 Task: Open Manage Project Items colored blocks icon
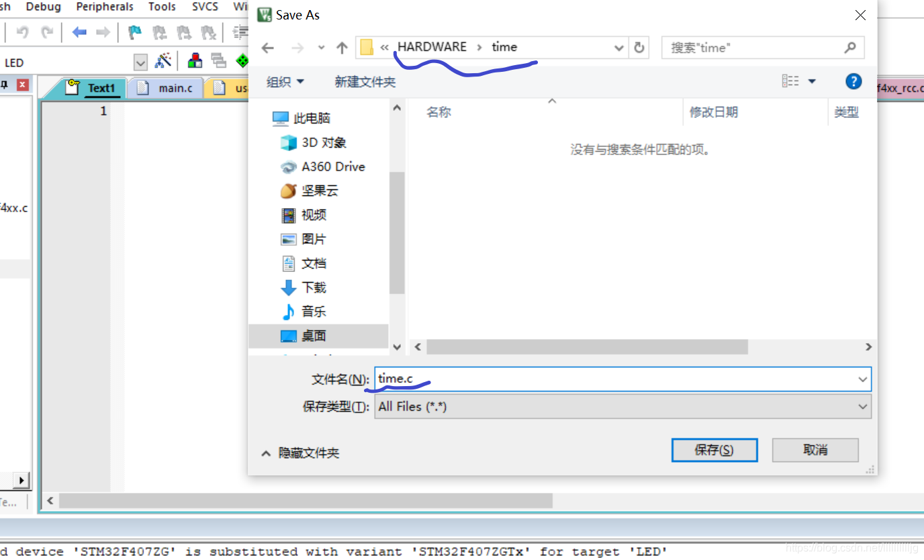[x=195, y=61]
